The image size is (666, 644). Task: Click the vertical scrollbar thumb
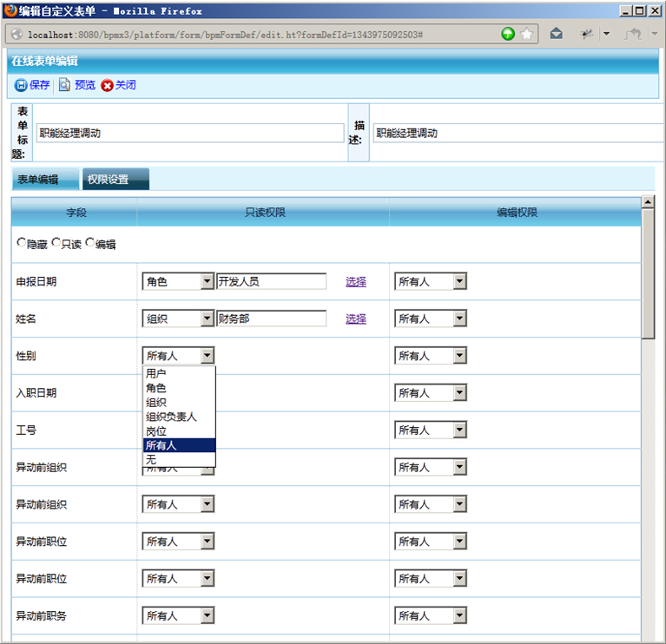pyautogui.click(x=648, y=274)
